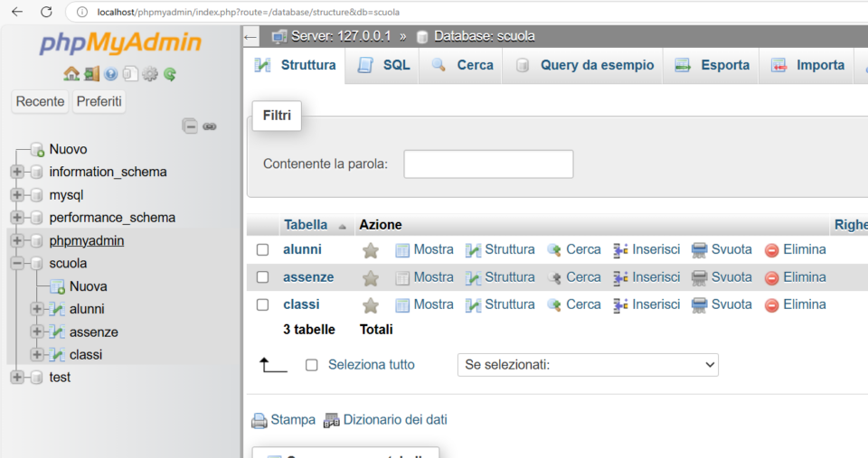Expand the mysql database node
868x458 pixels.
tap(17, 195)
